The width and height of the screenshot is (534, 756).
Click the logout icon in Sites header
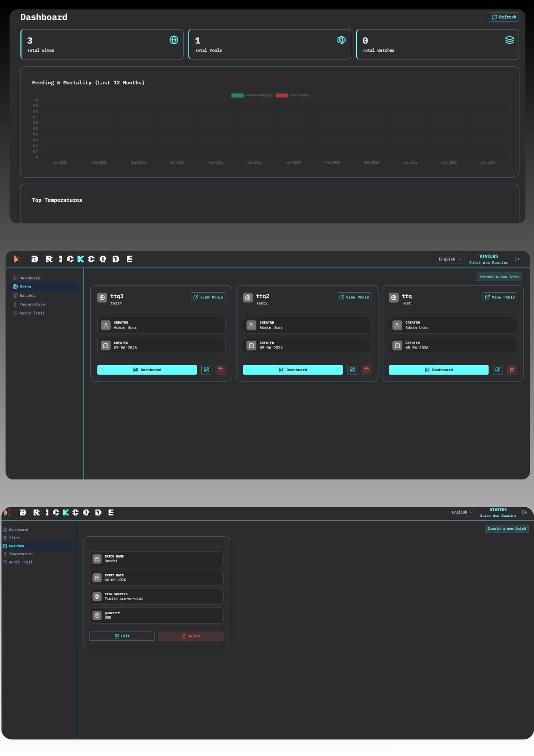click(517, 259)
